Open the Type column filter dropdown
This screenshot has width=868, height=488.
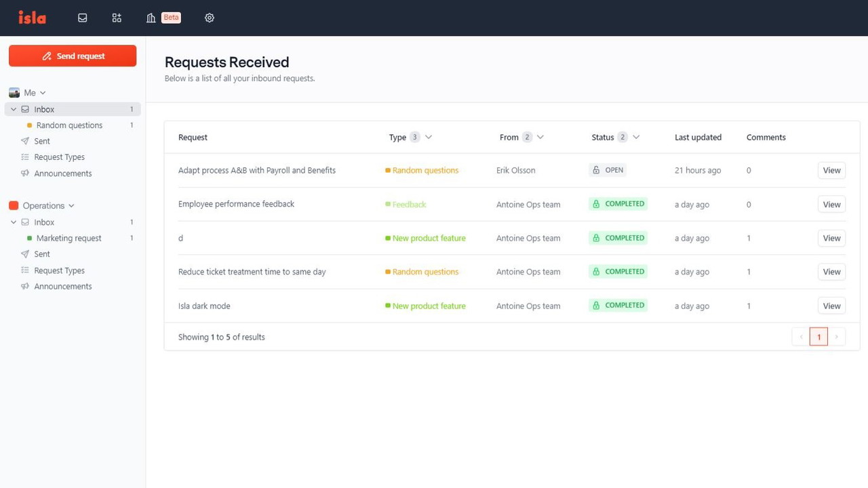tap(428, 137)
